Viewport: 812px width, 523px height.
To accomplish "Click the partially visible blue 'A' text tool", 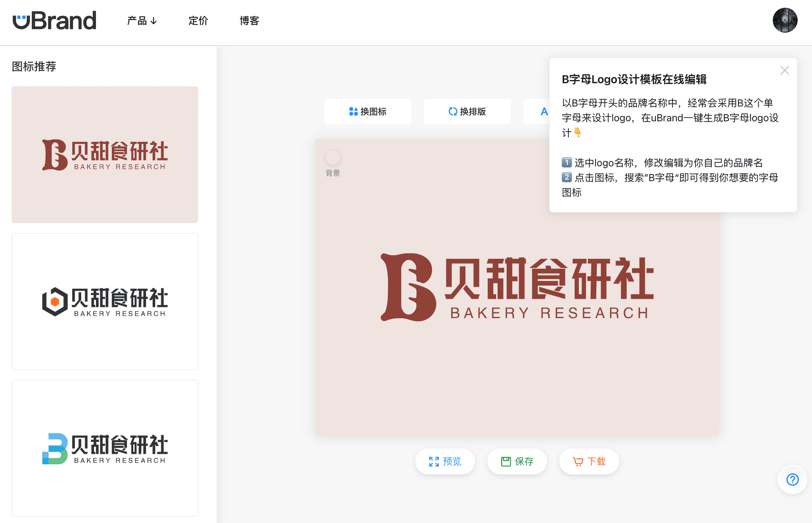I will 544,111.
